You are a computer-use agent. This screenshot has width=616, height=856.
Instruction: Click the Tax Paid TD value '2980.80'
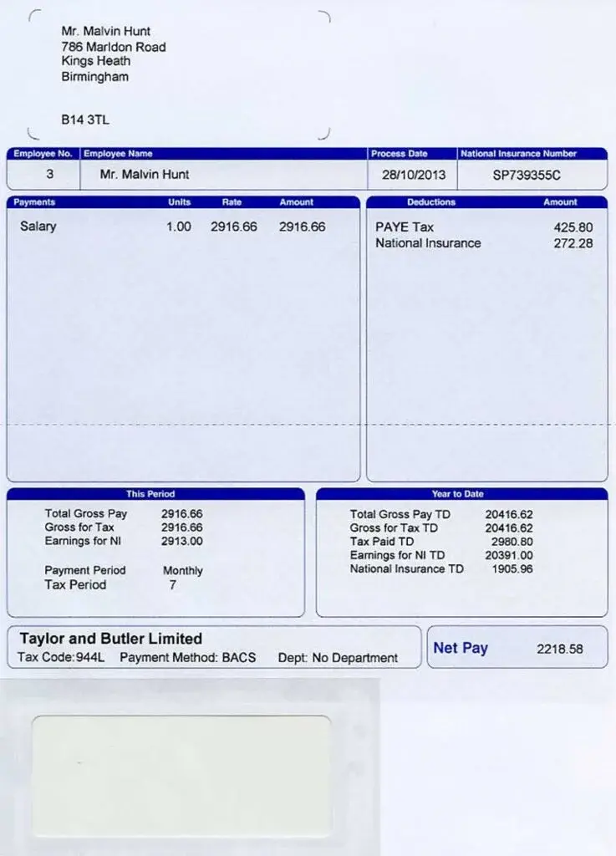coord(512,542)
